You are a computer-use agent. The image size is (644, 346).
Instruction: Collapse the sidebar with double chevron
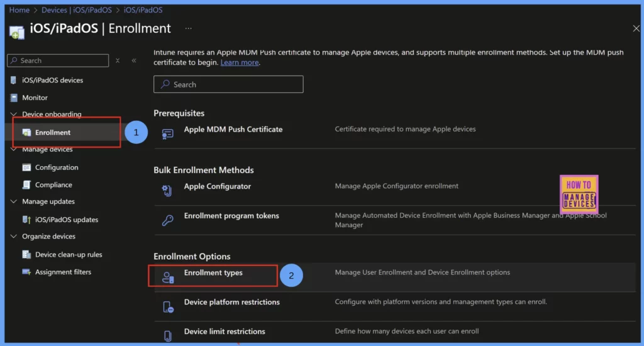(x=134, y=60)
